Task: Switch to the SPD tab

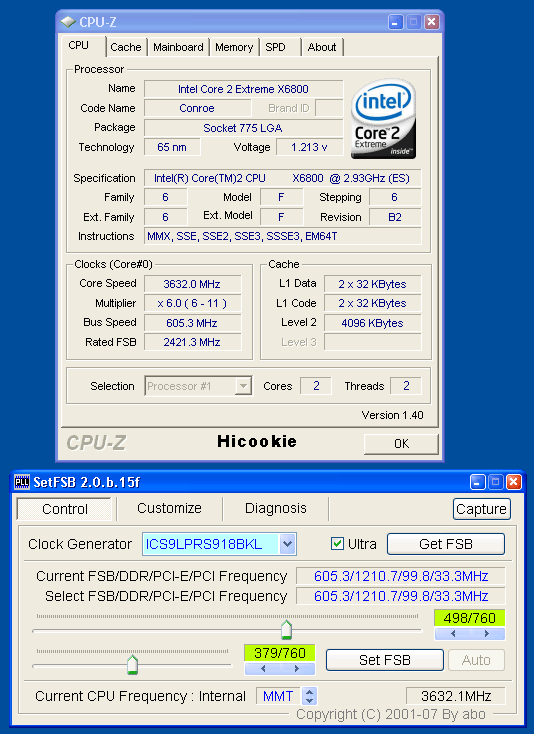Action: (x=275, y=47)
